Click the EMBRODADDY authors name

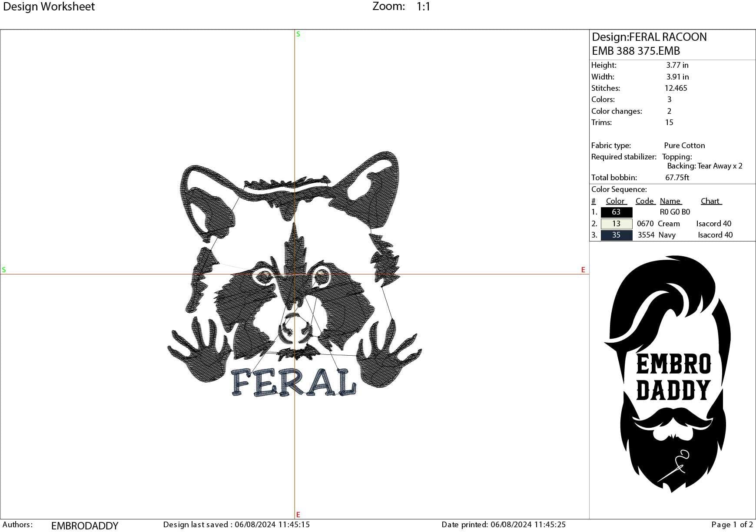85,525
